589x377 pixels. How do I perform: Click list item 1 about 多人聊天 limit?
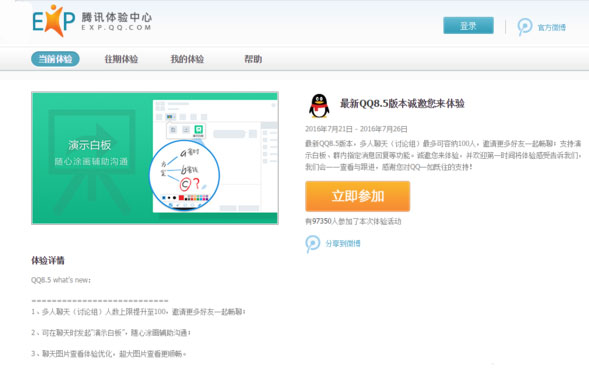pos(138,312)
